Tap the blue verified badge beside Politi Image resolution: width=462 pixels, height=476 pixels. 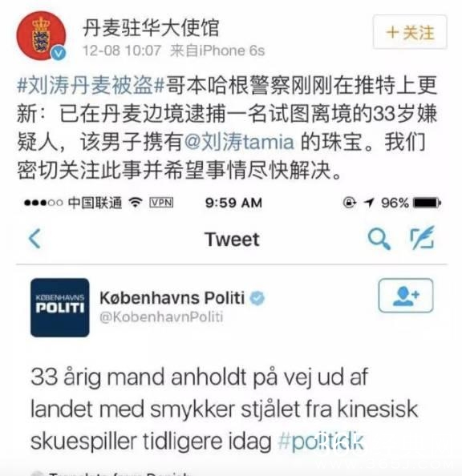pyautogui.click(x=257, y=298)
